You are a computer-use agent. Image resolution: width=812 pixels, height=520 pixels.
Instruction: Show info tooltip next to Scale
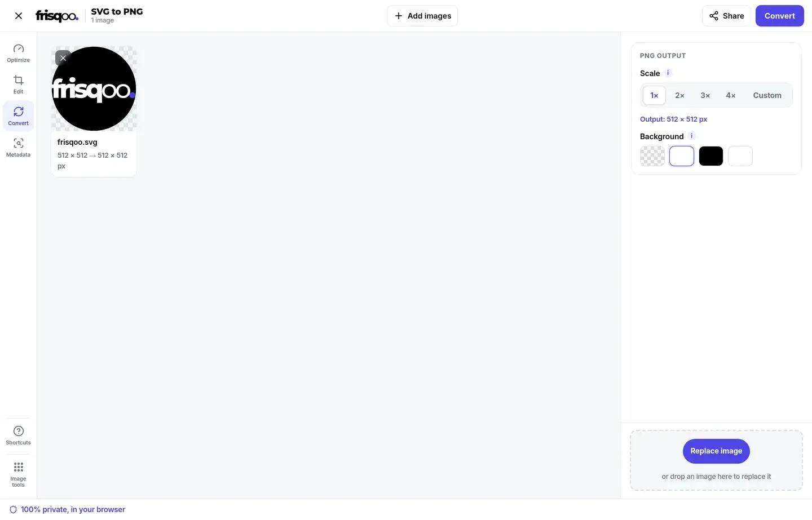(x=668, y=73)
